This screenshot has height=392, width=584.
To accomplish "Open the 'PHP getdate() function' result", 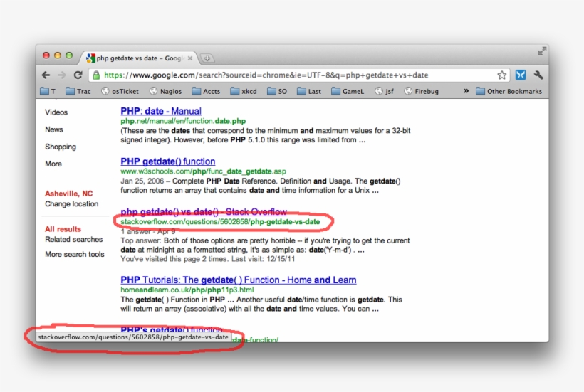I will coord(168,161).
